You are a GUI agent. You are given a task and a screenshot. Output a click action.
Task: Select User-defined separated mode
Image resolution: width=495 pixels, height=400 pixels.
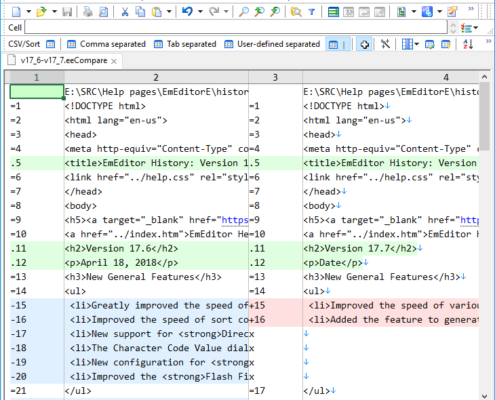point(272,44)
